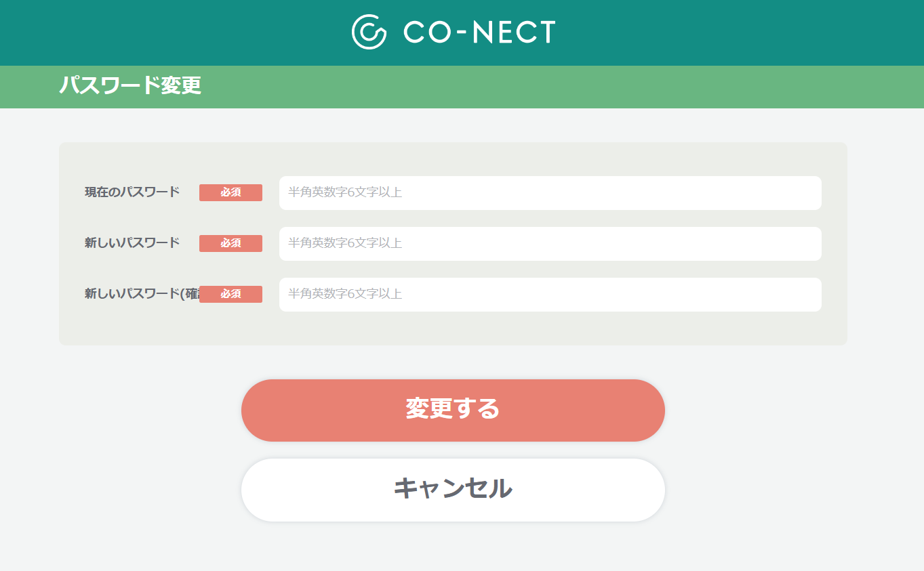This screenshot has width=924, height=571.
Task: Click empty area of teal header bar
Action: (746, 33)
